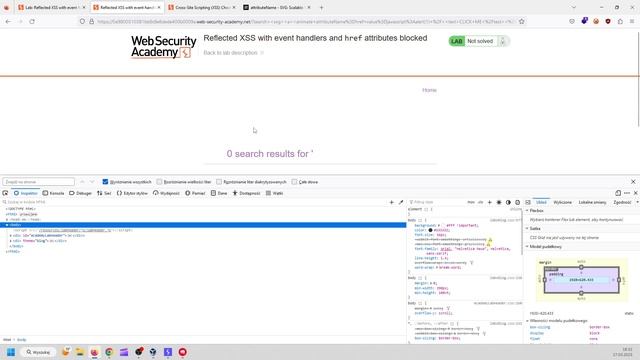640x360 pixels.
Task: Add new node with plus icon
Action: click(391, 202)
